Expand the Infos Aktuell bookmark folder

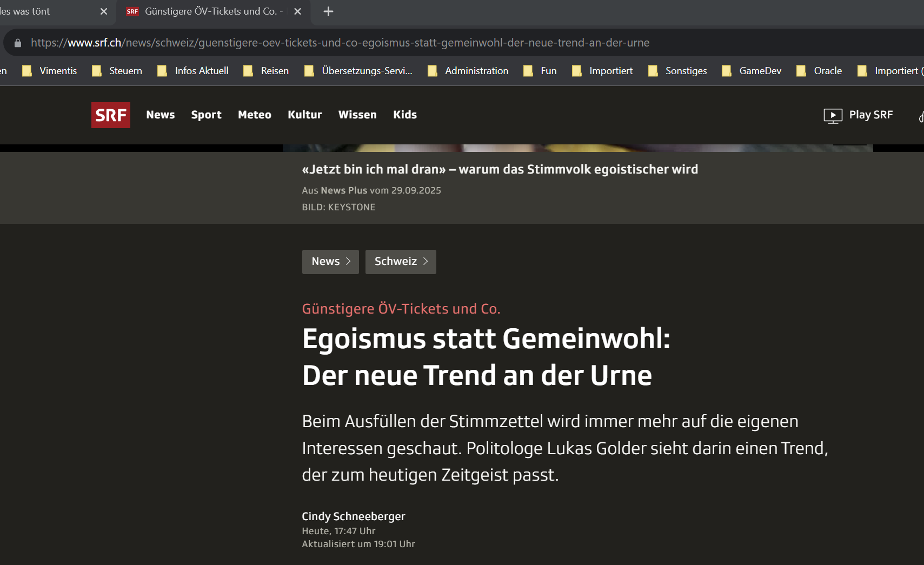point(193,71)
